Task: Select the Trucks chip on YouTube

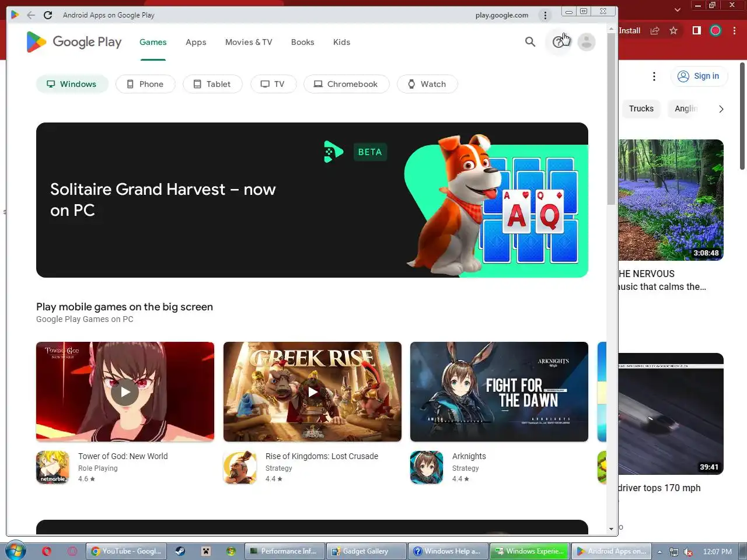Action: [641, 108]
